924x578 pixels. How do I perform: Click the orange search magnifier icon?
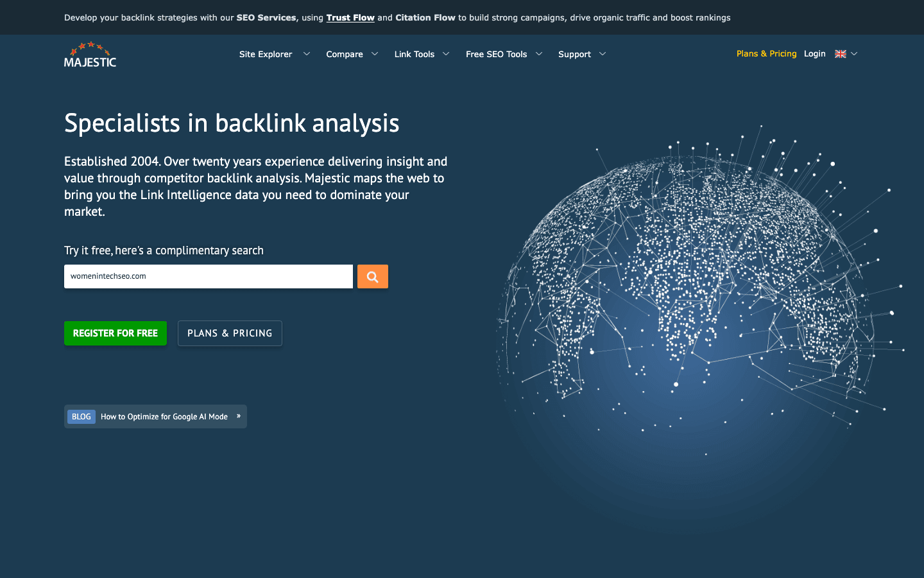click(372, 276)
